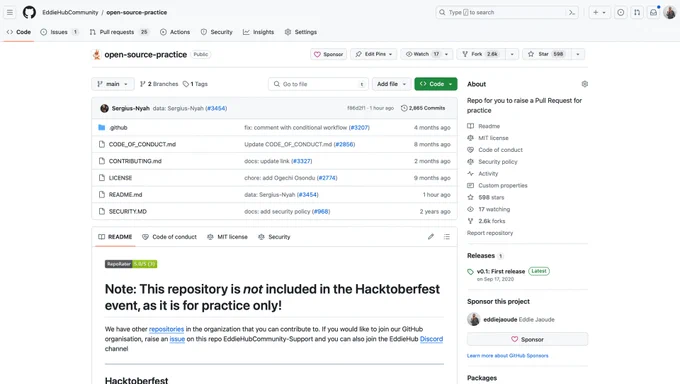Expand the star lists arrow

pyautogui.click(x=578, y=54)
